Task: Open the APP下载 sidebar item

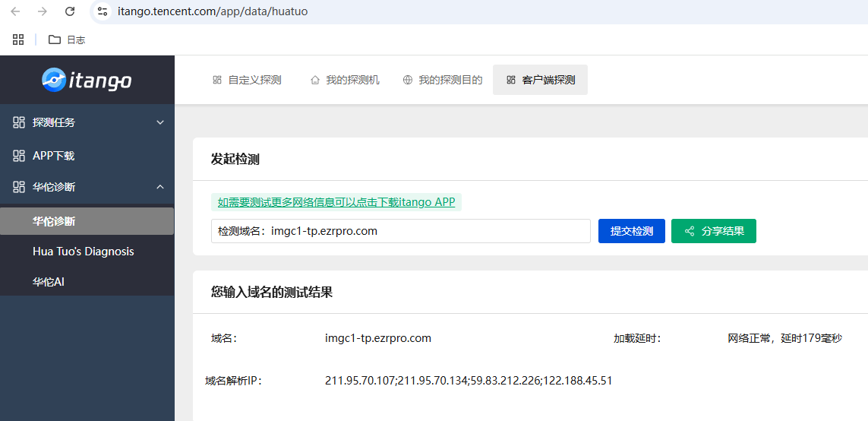Action: click(x=87, y=156)
